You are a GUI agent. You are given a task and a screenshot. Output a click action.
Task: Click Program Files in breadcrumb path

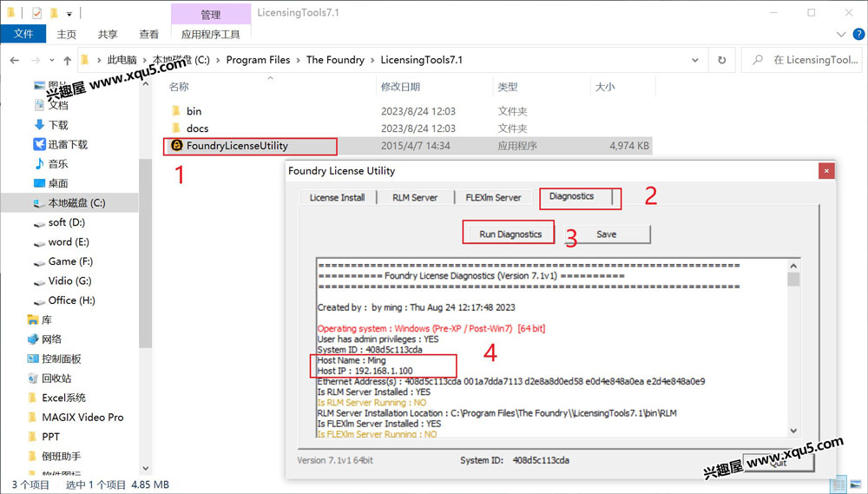point(258,60)
